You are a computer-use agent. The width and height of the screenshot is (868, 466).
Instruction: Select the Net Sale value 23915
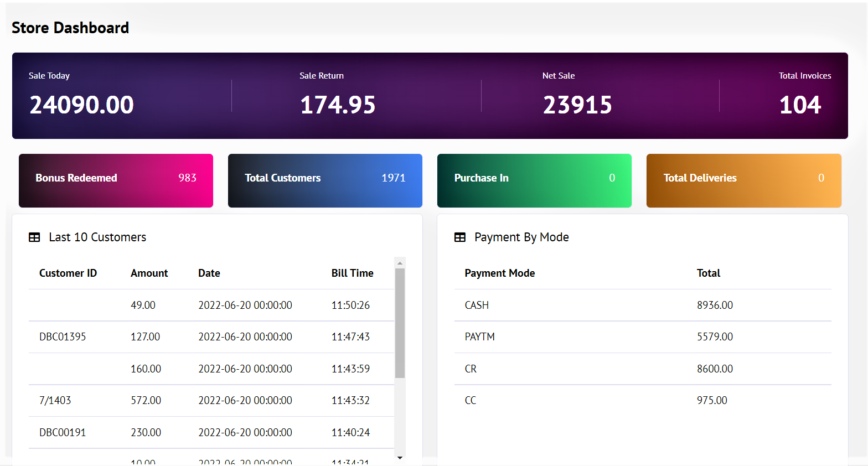point(577,105)
